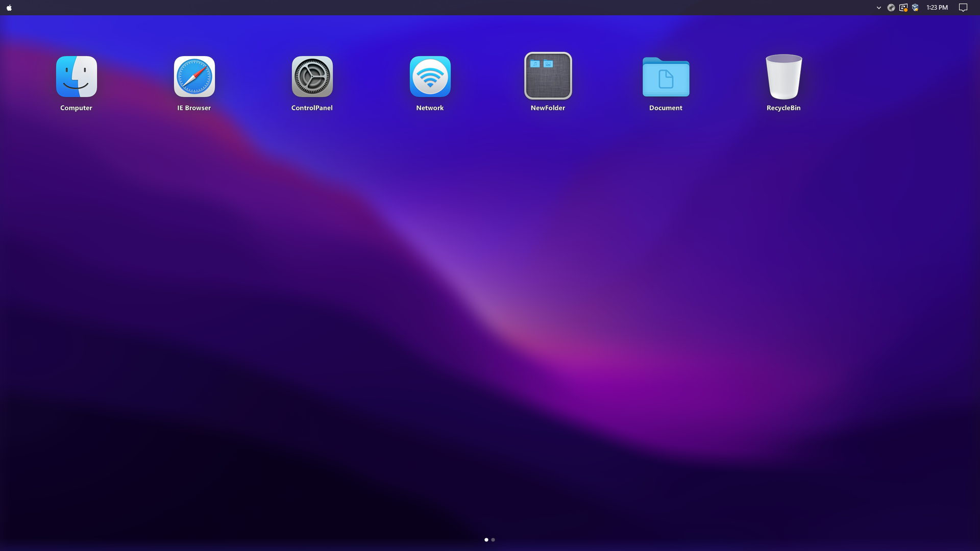
Task: Open the NewFolder group icon
Action: tap(548, 76)
